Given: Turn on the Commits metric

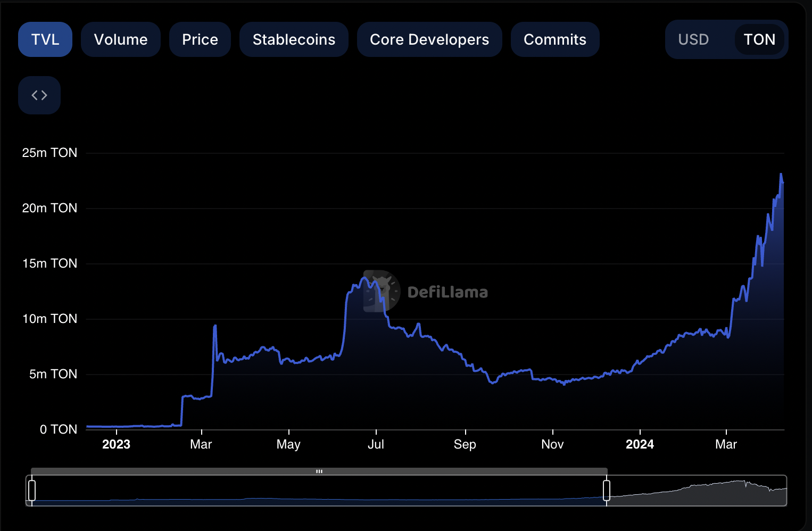Looking at the screenshot, I should click(x=555, y=39).
